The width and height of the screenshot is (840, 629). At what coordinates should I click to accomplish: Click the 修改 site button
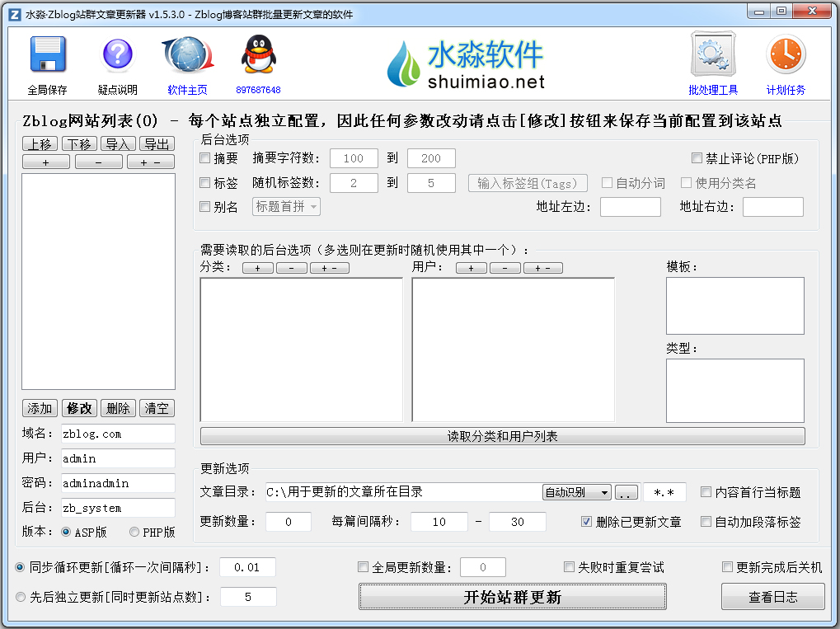click(79, 408)
